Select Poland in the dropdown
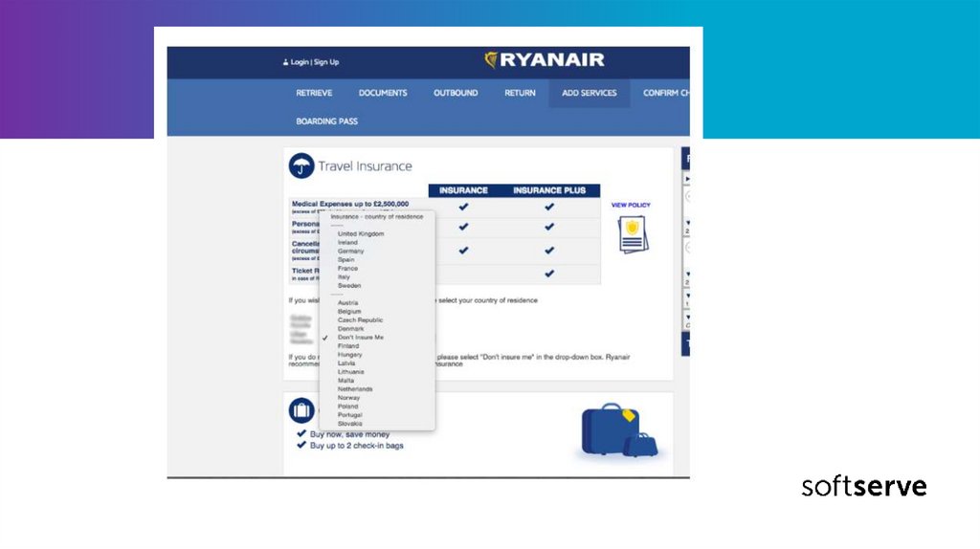 click(x=347, y=406)
